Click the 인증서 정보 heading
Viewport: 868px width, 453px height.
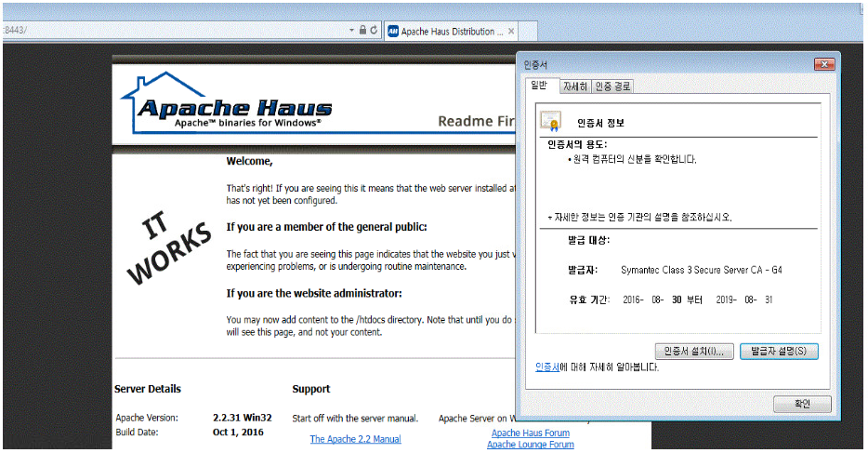click(600, 123)
